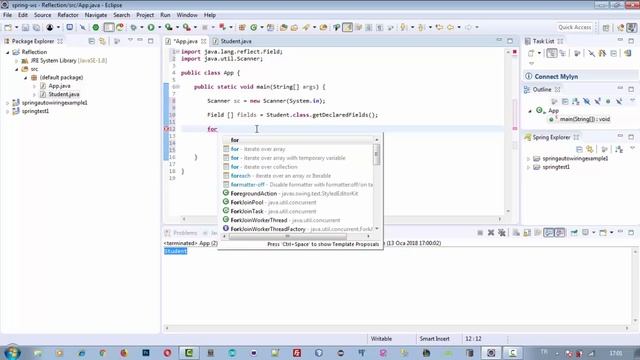The image size is (640, 360).
Task: Click the Save All toolbar icon
Action: click(x=36, y=27)
